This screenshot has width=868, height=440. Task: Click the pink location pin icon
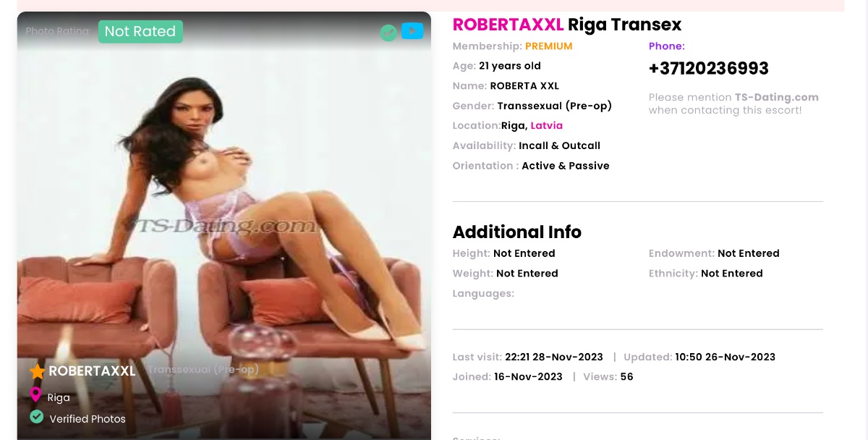pyautogui.click(x=35, y=394)
